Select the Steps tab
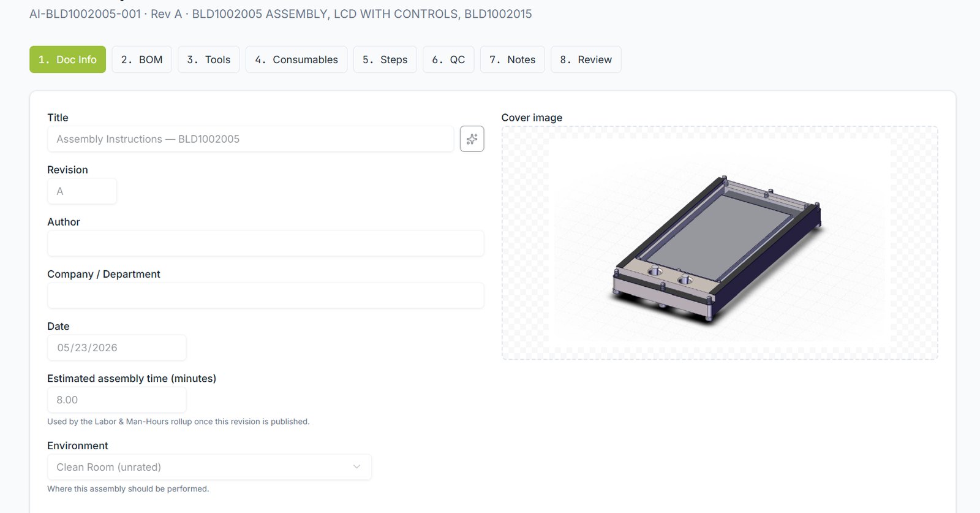 (x=385, y=59)
